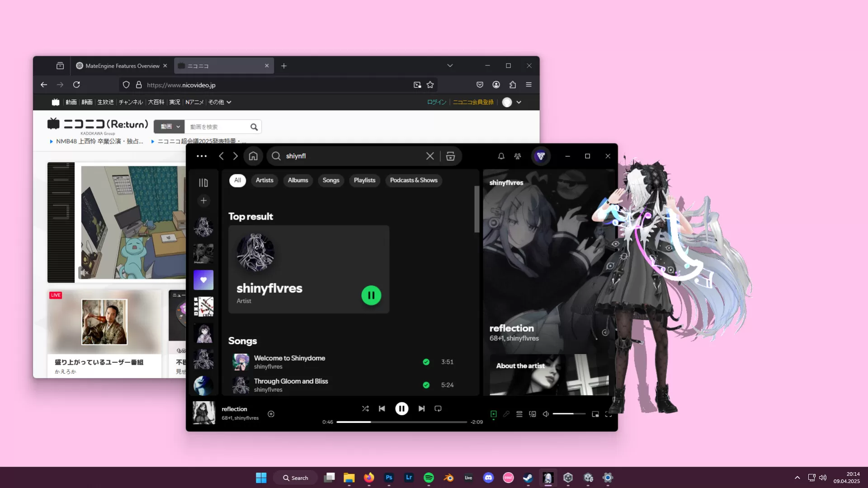Open Spotify Home page

pos(253,156)
